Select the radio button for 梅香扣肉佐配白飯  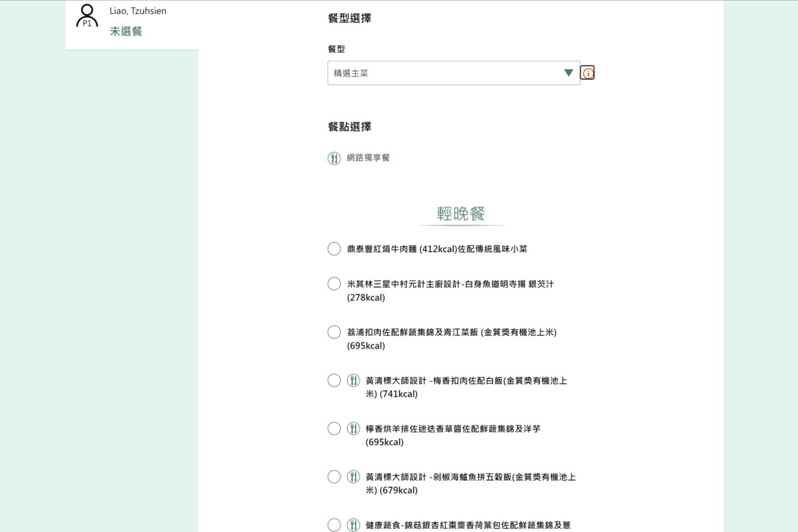coord(334,381)
